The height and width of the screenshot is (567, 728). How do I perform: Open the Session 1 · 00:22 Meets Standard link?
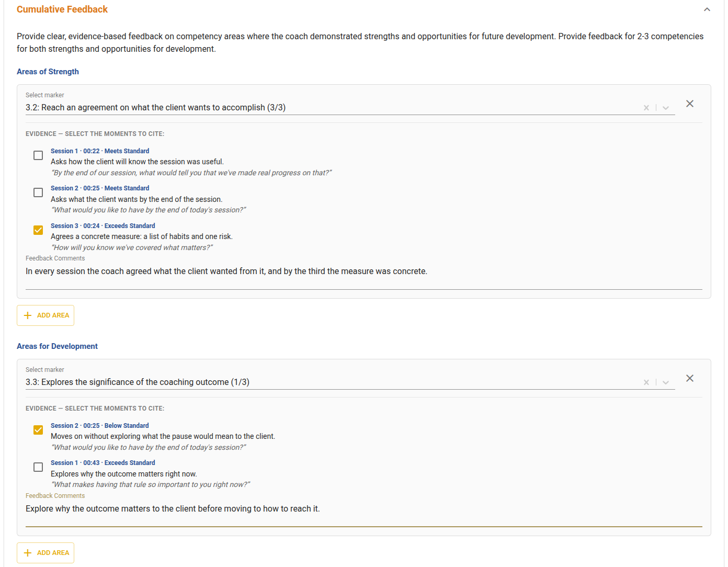tap(100, 151)
